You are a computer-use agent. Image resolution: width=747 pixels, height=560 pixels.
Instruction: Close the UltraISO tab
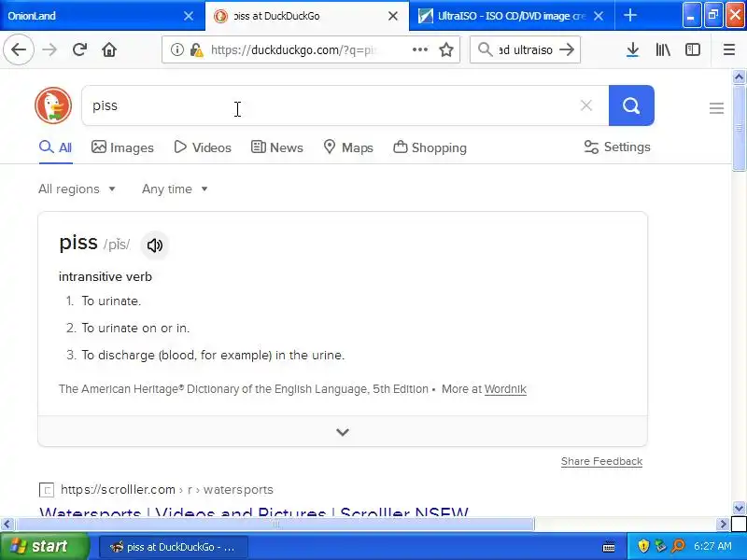pyautogui.click(x=599, y=16)
